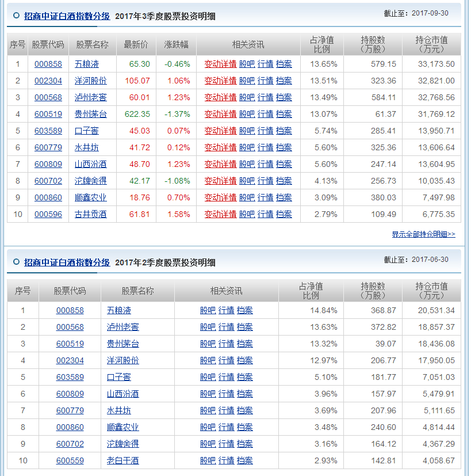View 行情 for 沱牌舍得 in Q2 table
The height and width of the screenshot is (476, 471).
pyautogui.click(x=227, y=444)
